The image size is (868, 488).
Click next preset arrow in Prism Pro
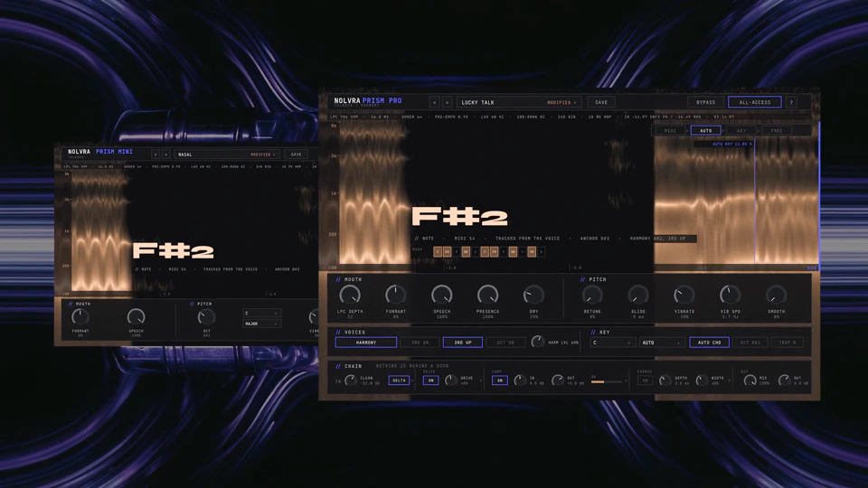[448, 102]
